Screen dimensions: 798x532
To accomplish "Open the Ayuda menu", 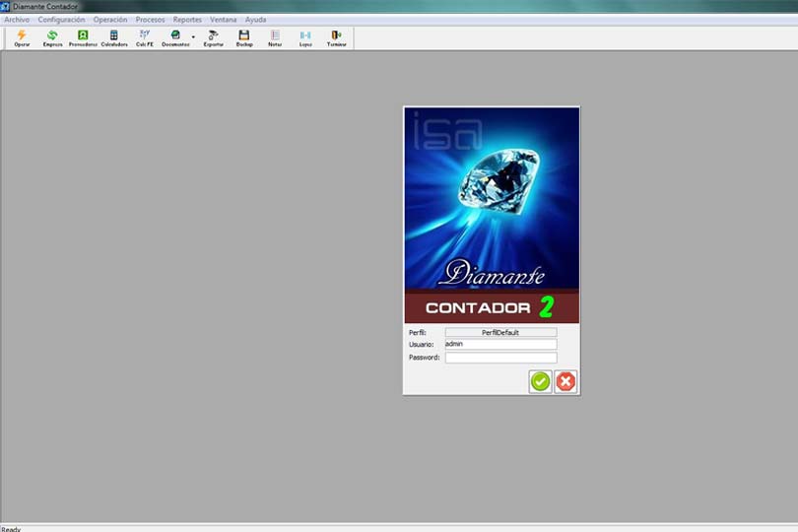I will pos(255,20).
